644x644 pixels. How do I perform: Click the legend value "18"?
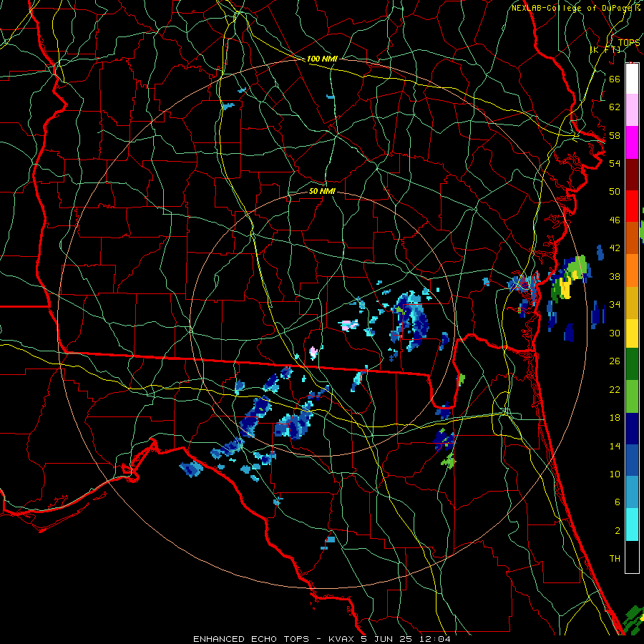(x=615, y=418)
